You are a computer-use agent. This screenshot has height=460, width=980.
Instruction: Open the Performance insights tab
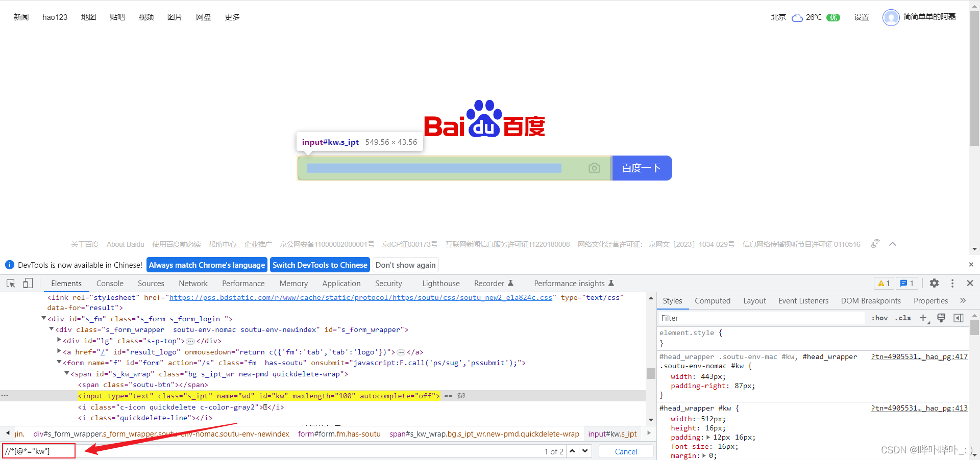(574, 284)
